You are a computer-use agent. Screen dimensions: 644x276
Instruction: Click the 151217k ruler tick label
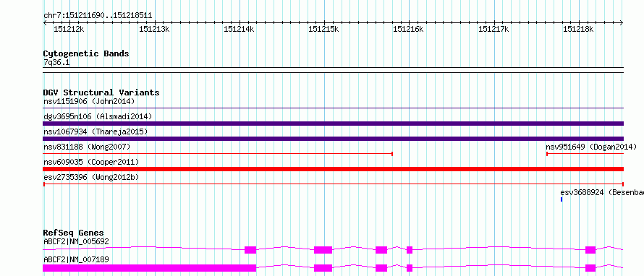pyautogui.click(x=493, y=30)
